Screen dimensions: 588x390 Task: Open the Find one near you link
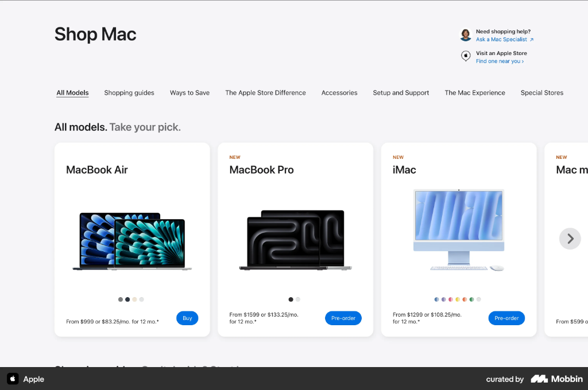500,61
